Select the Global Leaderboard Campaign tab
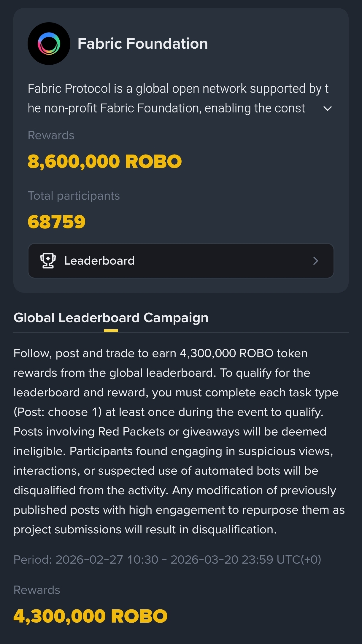 coord(111,318)
